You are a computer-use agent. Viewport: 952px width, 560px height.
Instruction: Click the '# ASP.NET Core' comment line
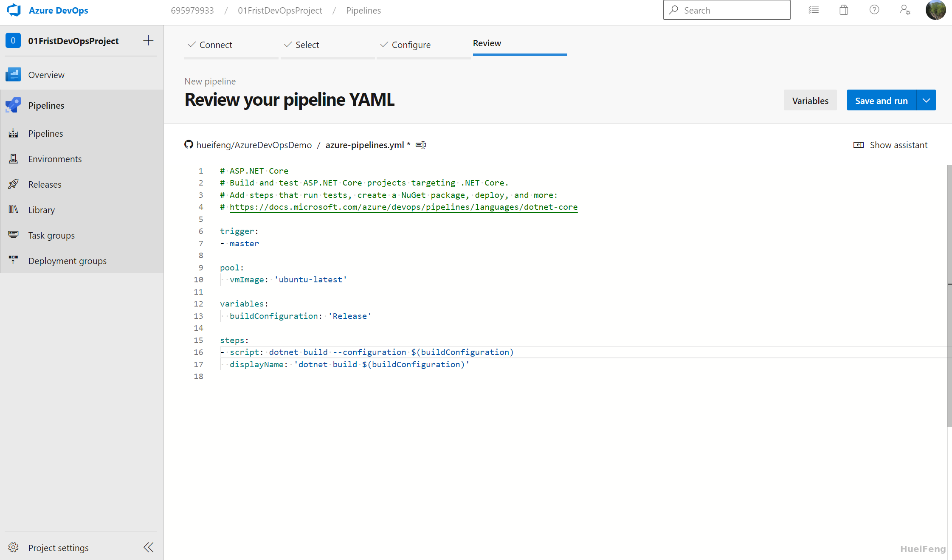254,171
